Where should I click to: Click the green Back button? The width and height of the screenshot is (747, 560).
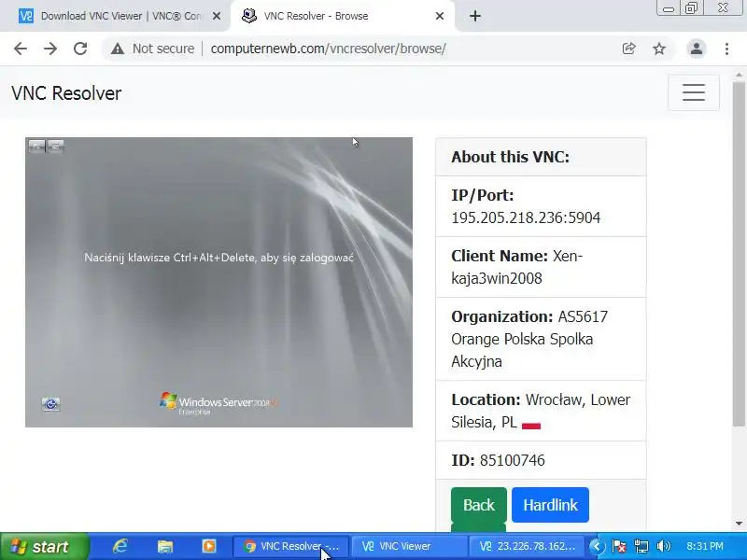(x=479, y=505)
